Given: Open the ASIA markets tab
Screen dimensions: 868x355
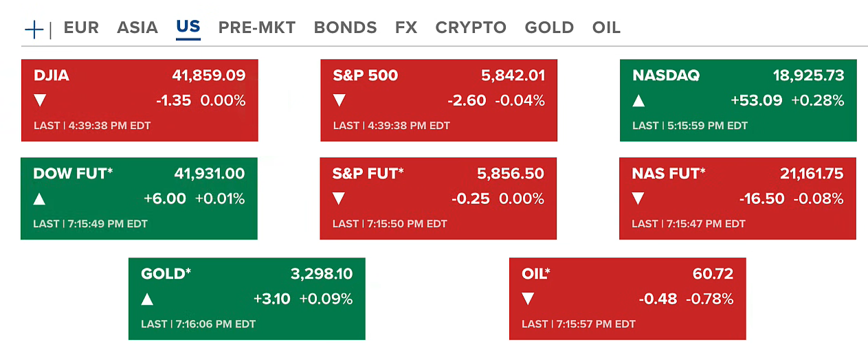Looking at the screenshot, I should click(137, 28).
